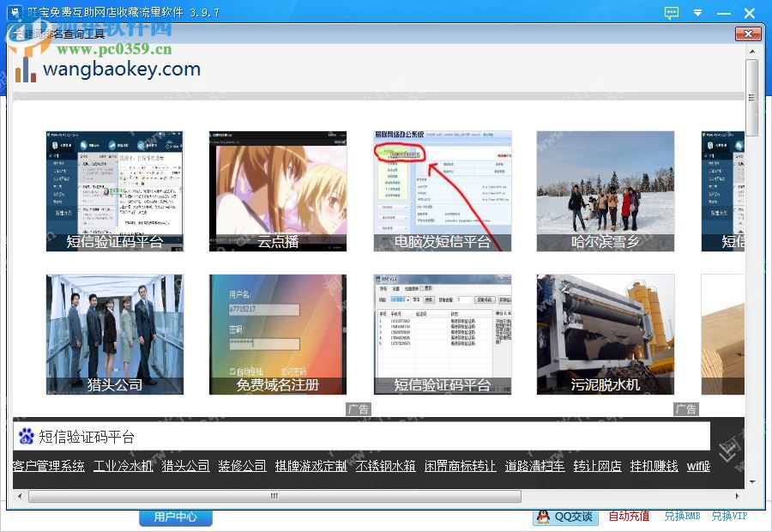Open the 电脑发短信平台 thumbnail
The width and height of the screenshot is (772, 532).
(x=442, y=191)
